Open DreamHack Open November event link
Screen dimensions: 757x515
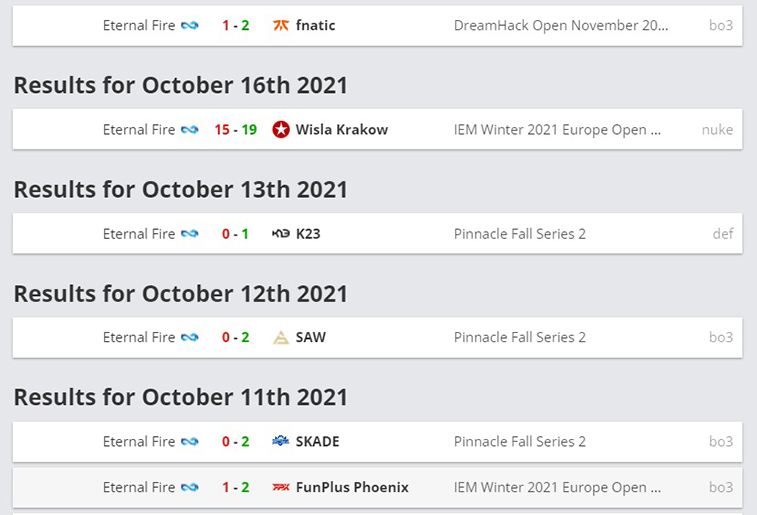[561, 25]
